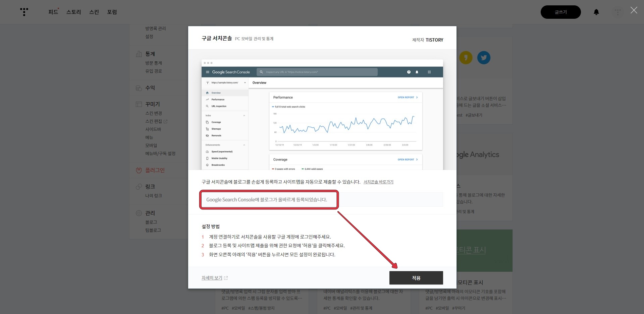Image resolution: width=644 pixels, height=314 pixels.
Task: Select 메뉴 under 꾸미기
Action: click(149, 137)
